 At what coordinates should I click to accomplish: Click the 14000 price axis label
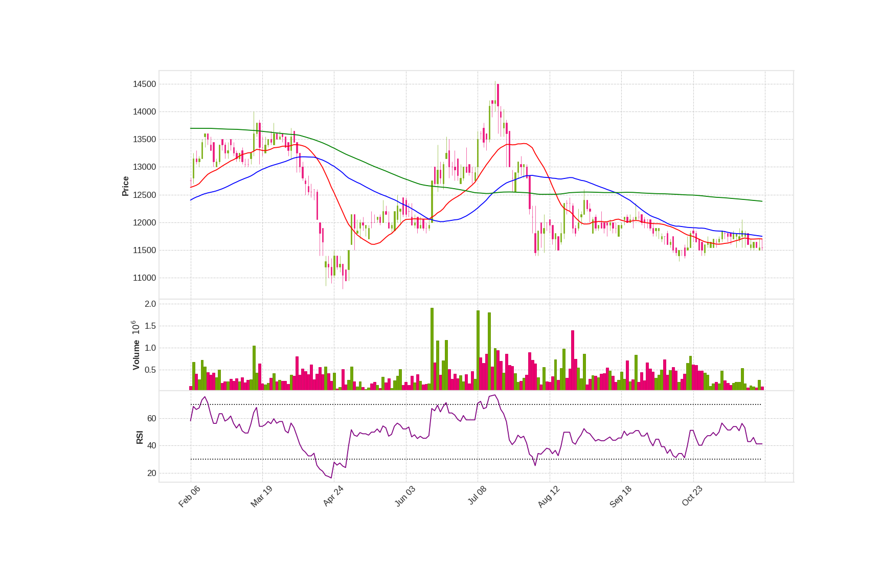pyautogui.click(x=144, y=112)
